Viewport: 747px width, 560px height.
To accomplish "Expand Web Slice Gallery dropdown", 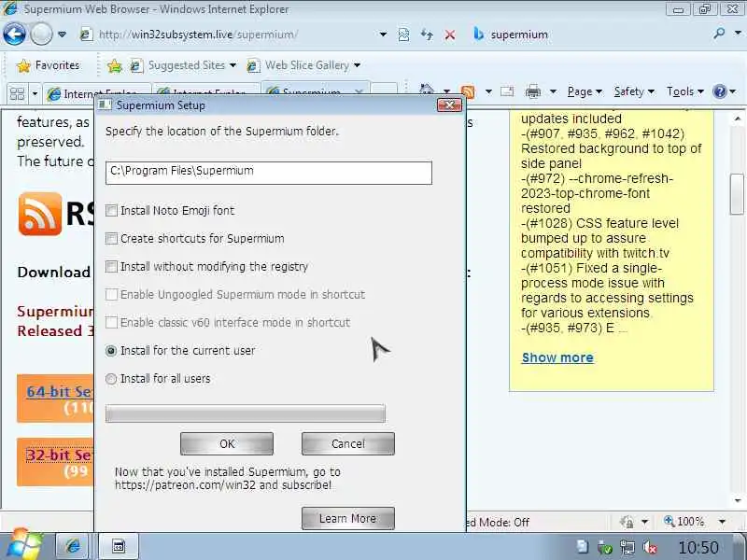I will pyautogui.click(x=357, y=65).
